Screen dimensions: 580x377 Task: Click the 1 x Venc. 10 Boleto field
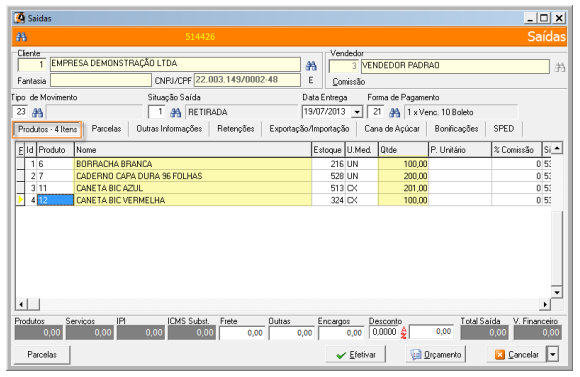[x=461, y=112]
